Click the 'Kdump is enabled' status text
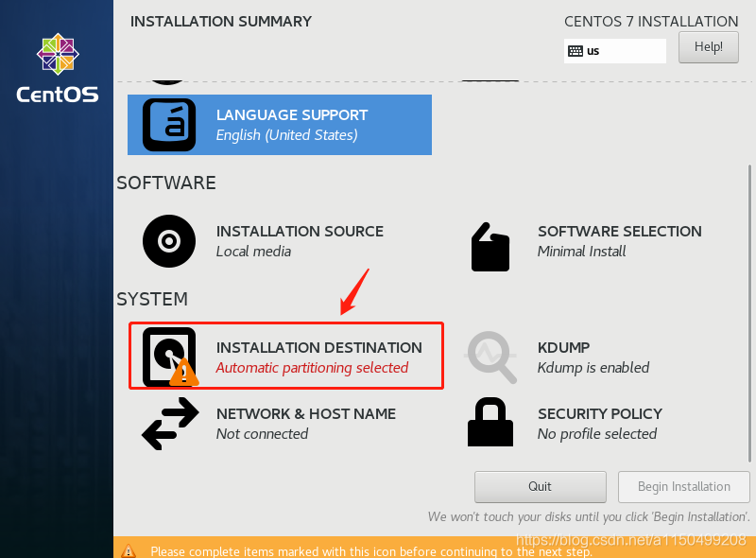756x558 pixels. [x=593, y=368]
